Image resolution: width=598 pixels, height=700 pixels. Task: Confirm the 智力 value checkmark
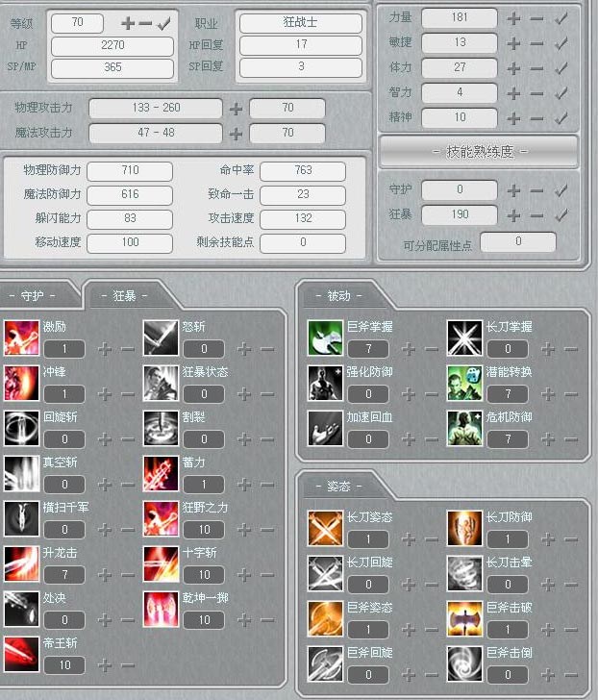pyautogui.click(x=561, y=93)
